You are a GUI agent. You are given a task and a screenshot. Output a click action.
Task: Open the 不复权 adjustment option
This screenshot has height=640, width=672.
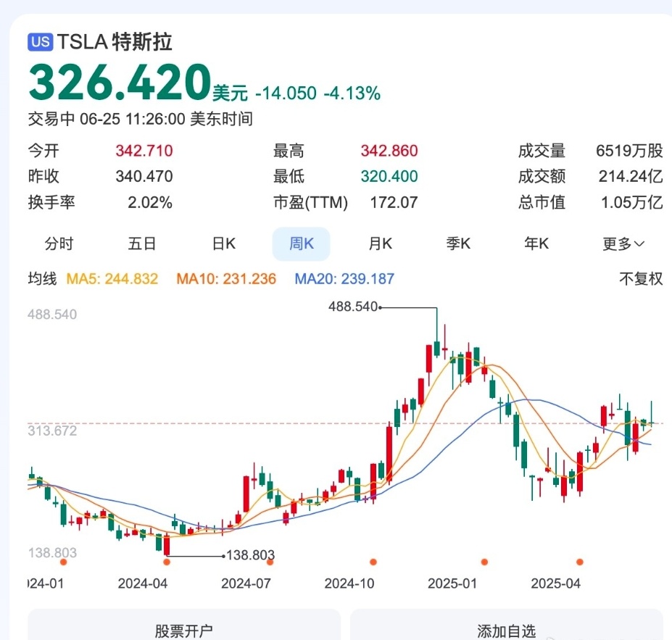[x=641, y=279]
